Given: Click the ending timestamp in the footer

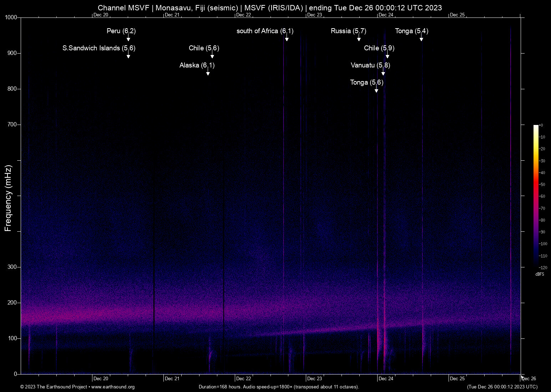Looking at the screenshot, I should point(502,387).
